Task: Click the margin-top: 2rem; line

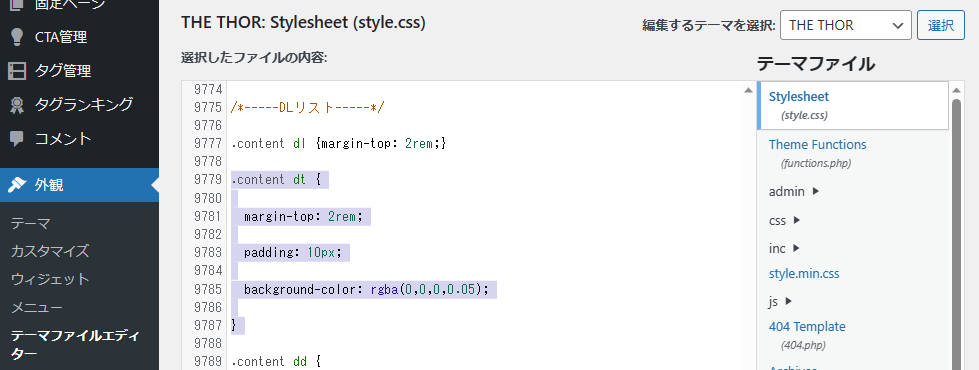Action: click(x=303, y=217)
